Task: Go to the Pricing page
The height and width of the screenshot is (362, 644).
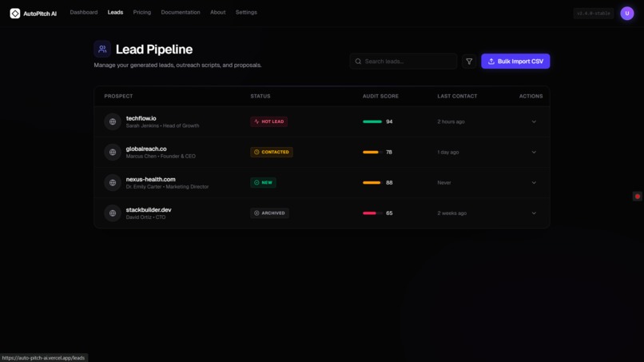Action: tap(142, 12)
